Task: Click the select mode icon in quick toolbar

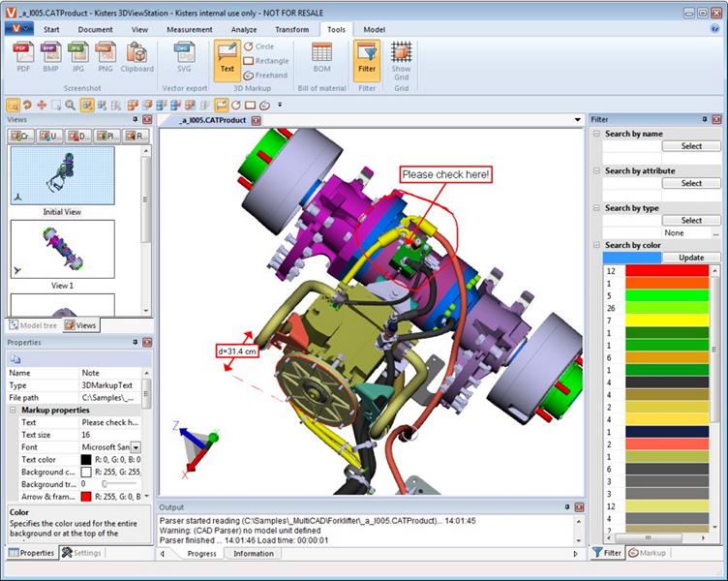Action: coord(13,106)
